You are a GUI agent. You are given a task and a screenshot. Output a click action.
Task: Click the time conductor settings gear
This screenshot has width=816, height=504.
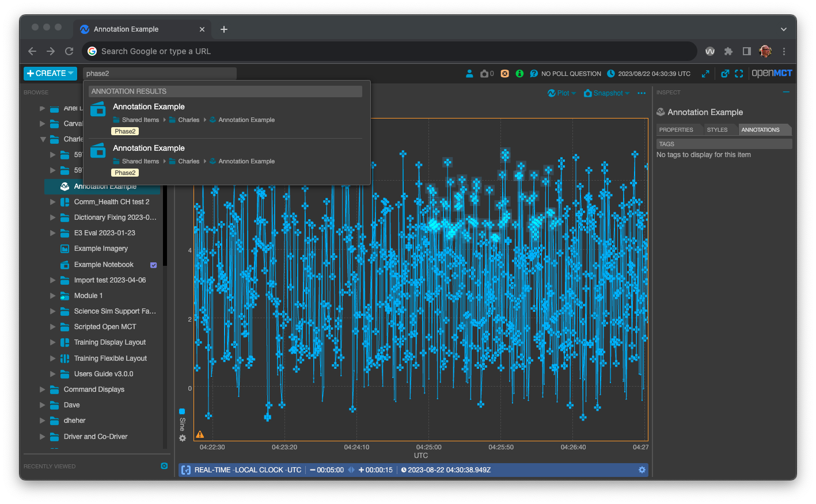[x=642, y=470]
